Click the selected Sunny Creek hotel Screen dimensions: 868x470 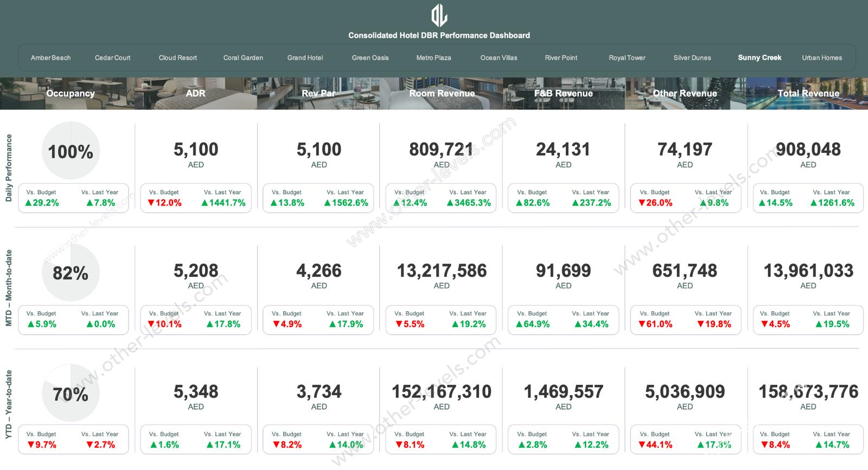[x=759, y=57]
